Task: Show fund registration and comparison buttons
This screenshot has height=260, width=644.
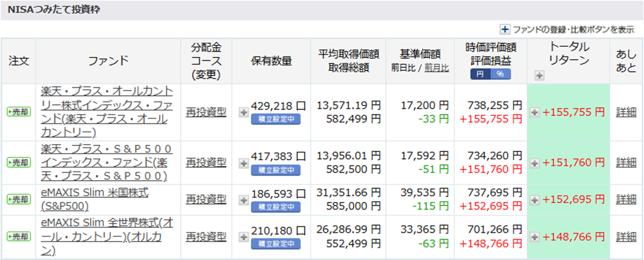Action: pyautogui.click(x=505, y=30)
